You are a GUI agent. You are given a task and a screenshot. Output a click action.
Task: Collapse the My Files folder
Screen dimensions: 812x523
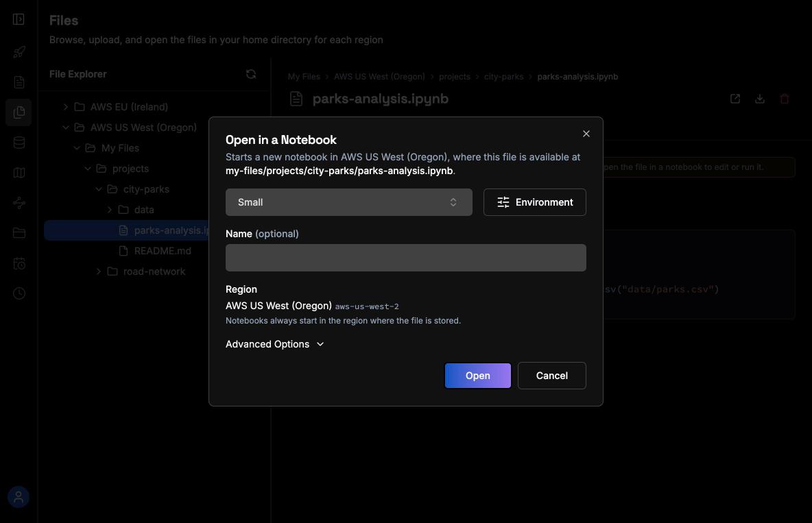pos(77,148)
